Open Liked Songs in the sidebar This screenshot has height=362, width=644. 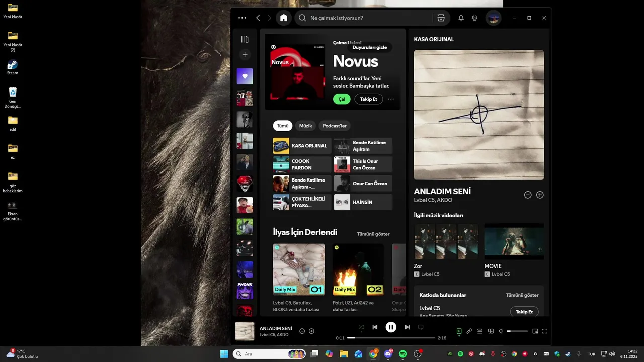(245, 76)
